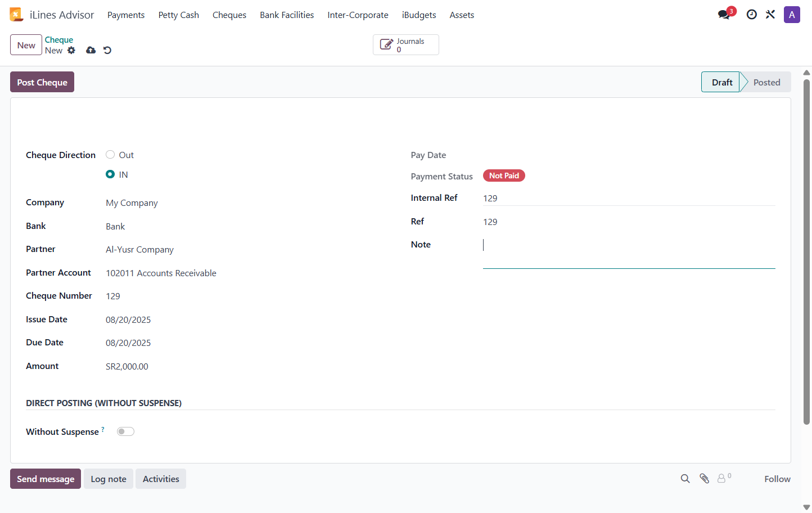
Task: Click into the Note text field
Action: tap(629, 253)
